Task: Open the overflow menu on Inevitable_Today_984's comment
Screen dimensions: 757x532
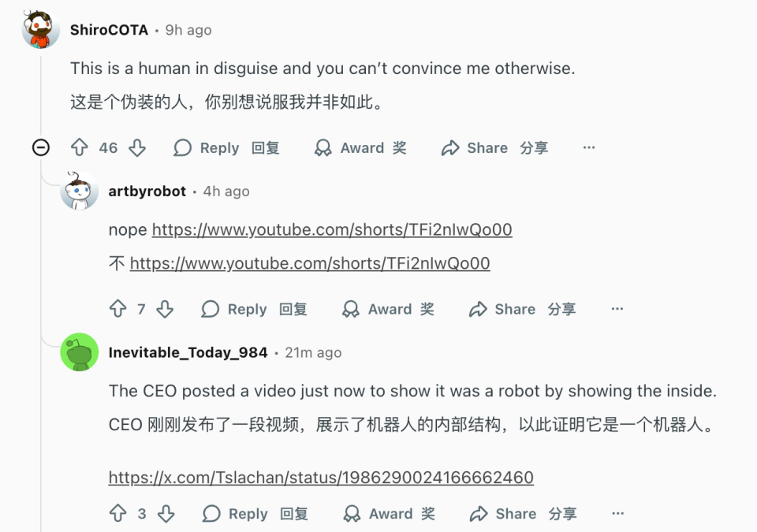Action: point(617,513)
